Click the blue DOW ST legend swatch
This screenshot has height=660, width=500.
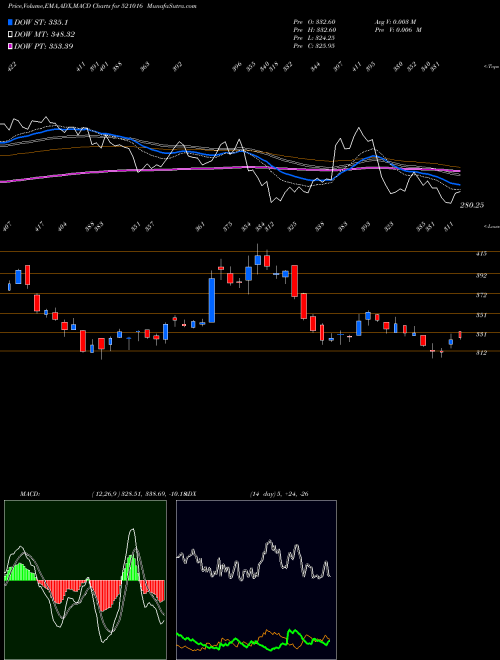tap(10, 22)
